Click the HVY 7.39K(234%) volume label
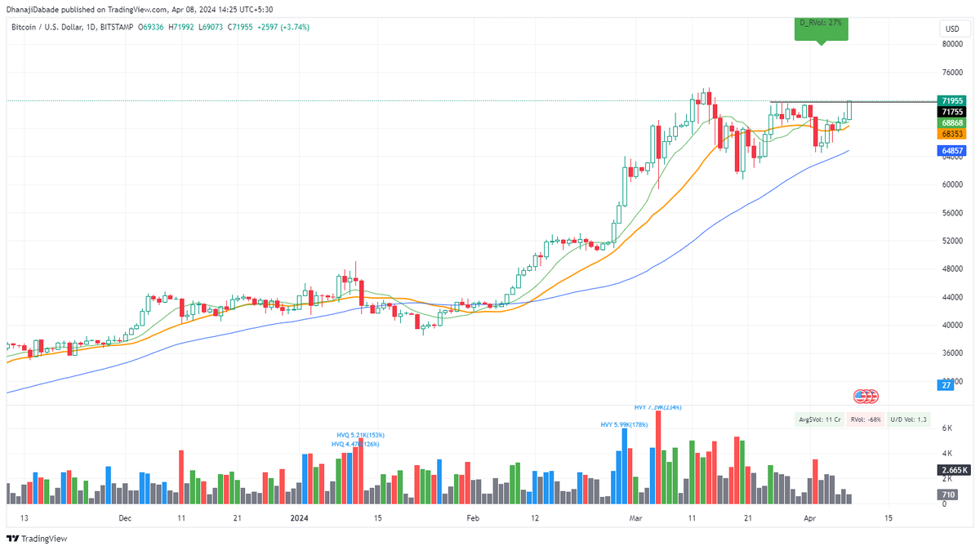Screen dimensions: 980x550 point(657,407)
